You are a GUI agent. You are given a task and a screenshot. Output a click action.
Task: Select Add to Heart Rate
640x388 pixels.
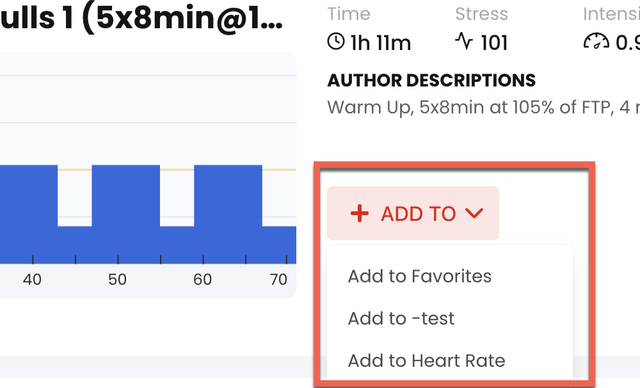point(427,361)
